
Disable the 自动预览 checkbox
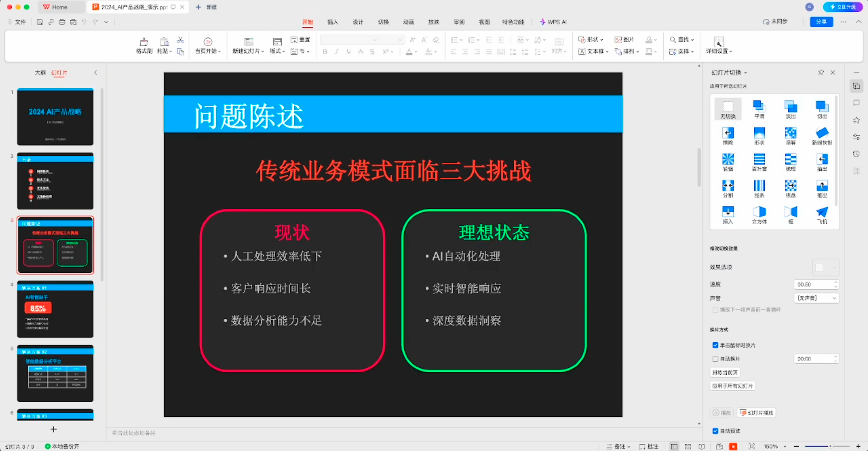[x=715, y=431]
